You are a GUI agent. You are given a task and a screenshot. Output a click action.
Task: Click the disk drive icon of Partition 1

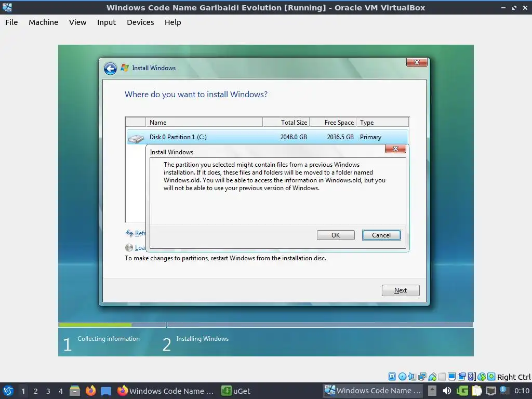136,138
